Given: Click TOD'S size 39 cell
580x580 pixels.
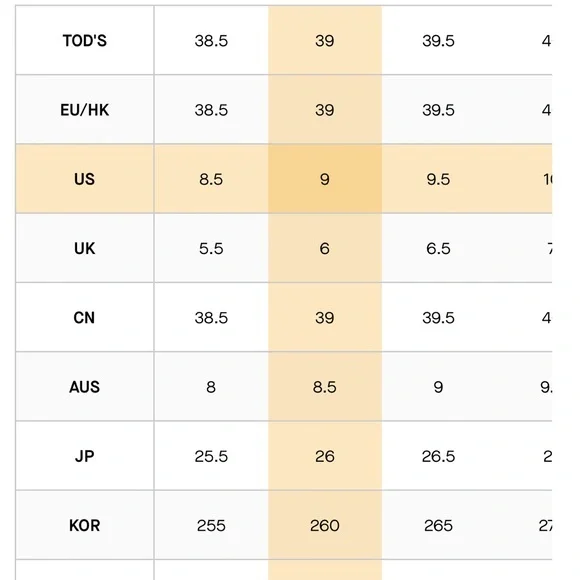Looking at the screenshot, I should 325,40.
